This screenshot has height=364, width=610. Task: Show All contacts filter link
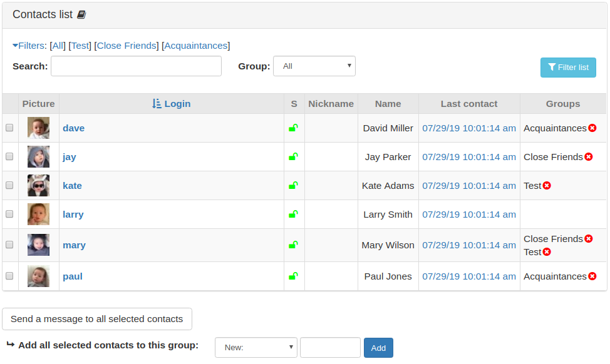click(x=58, y=46)
